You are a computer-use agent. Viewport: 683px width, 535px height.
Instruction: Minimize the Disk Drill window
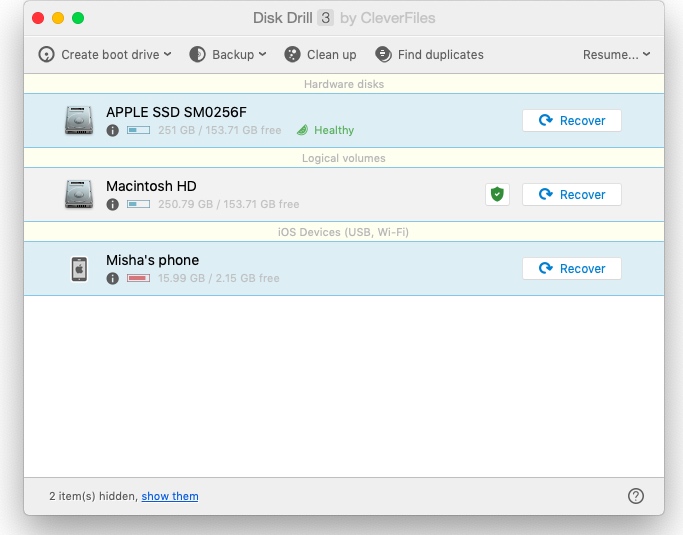(58, 18)
